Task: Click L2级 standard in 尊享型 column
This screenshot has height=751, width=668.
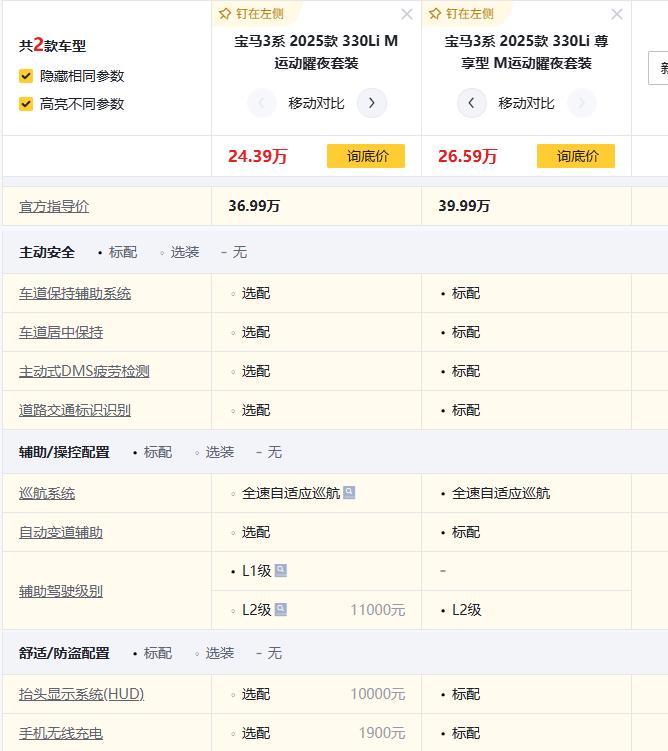Action: pyautogui.click(x=466, y=610)
